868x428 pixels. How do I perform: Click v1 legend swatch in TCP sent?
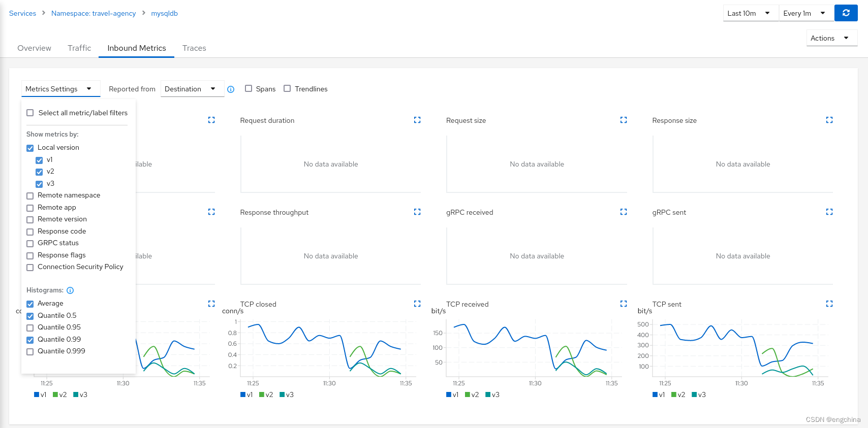coord(655,394)
